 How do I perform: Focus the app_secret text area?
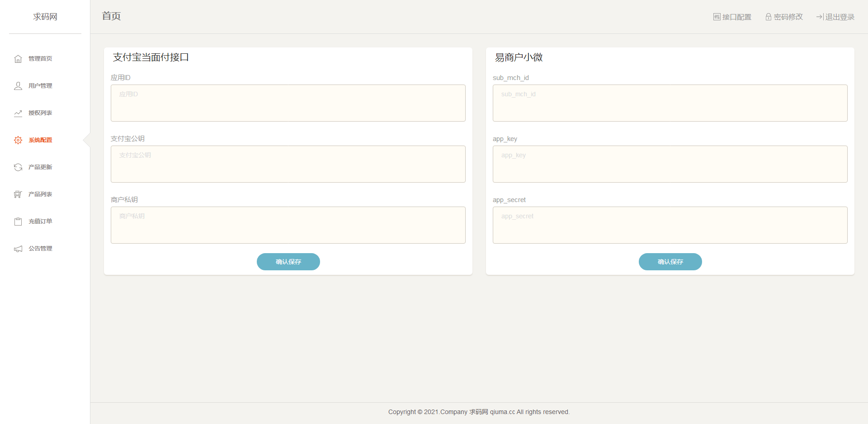(x=670, y=225)
